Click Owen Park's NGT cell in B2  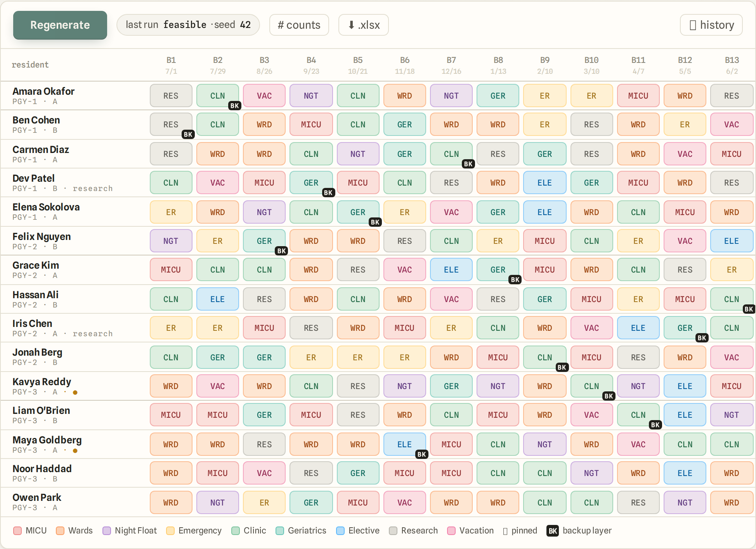pyautogui.click(x=218, y=502)
